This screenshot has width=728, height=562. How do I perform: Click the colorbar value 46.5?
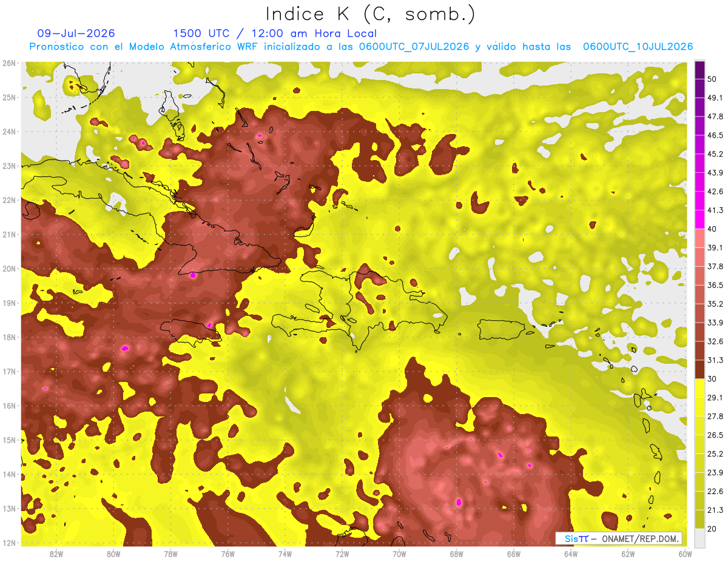[x=715, y=135]
